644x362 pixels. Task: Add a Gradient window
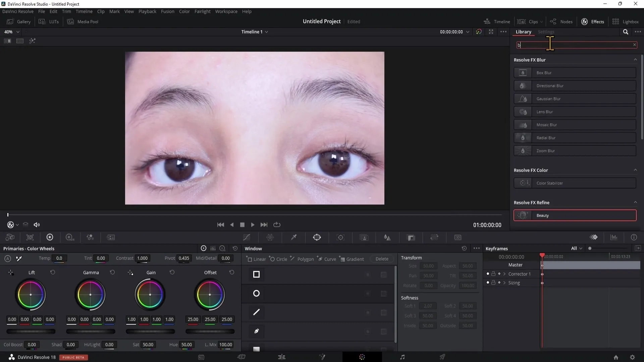pos(352,259)
